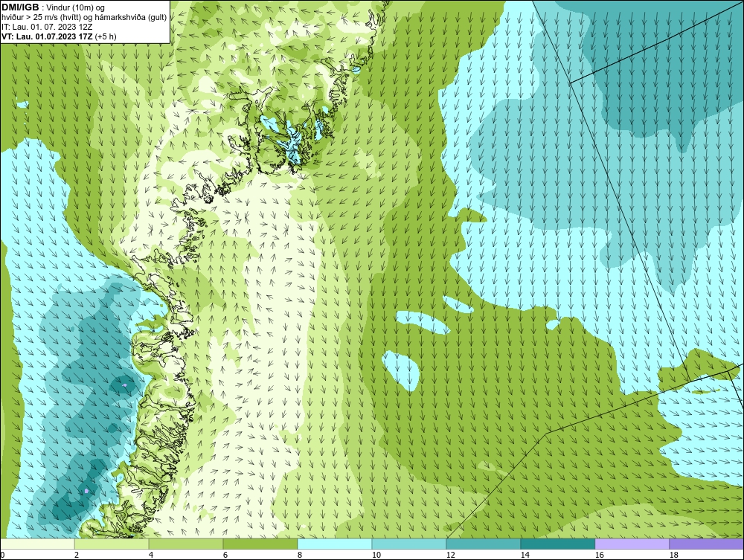Click the legend scale label 10
The height and width of the screenshot is (560, 744).
coord(376,555)
